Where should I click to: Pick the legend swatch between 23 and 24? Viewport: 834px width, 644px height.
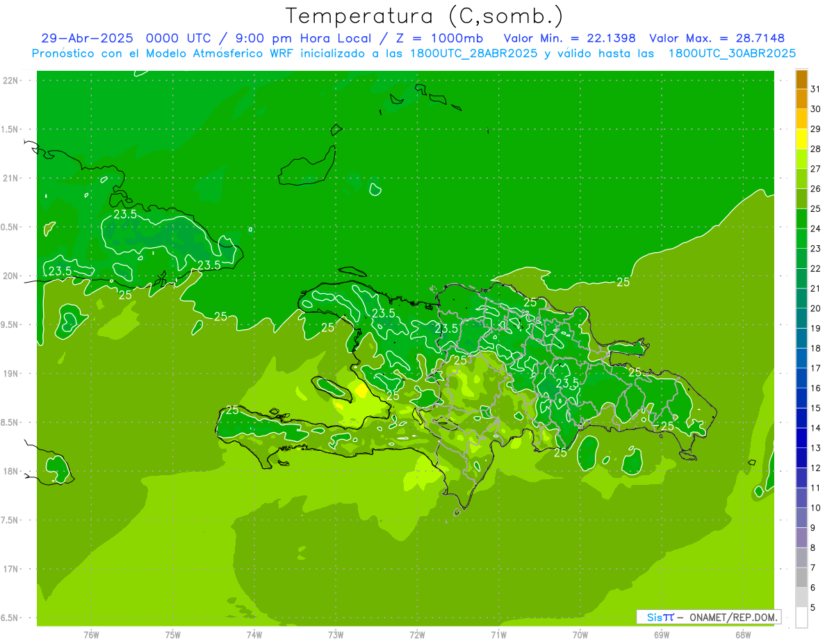(x=801, y=239)
